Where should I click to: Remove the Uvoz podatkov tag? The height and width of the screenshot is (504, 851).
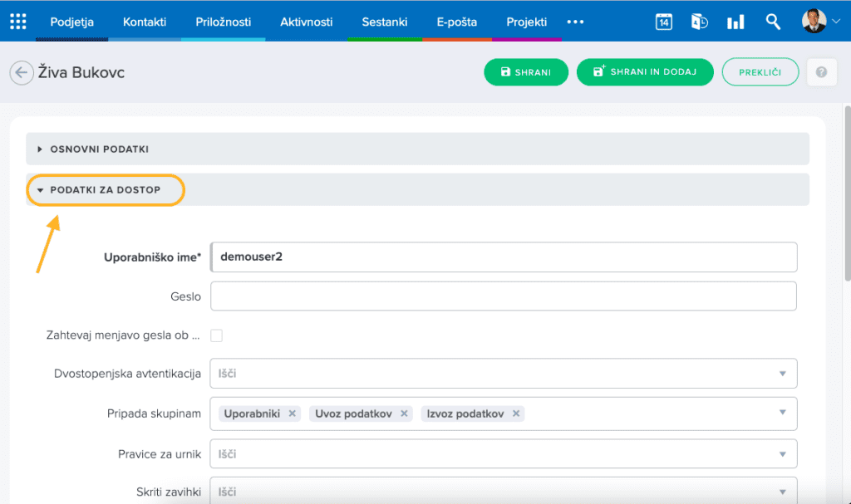point(404,413)
